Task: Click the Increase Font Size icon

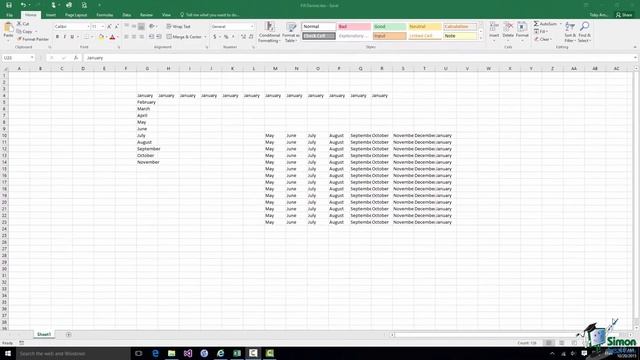Action: click(109, 27)
